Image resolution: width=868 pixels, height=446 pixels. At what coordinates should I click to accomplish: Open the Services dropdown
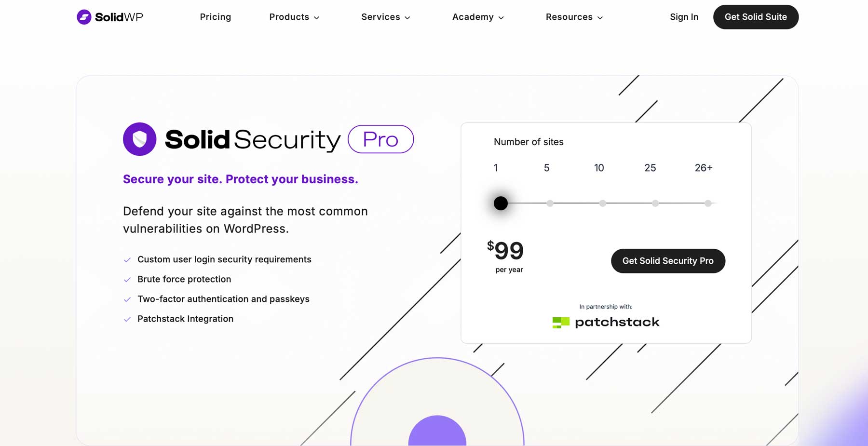tap(385, 17)
